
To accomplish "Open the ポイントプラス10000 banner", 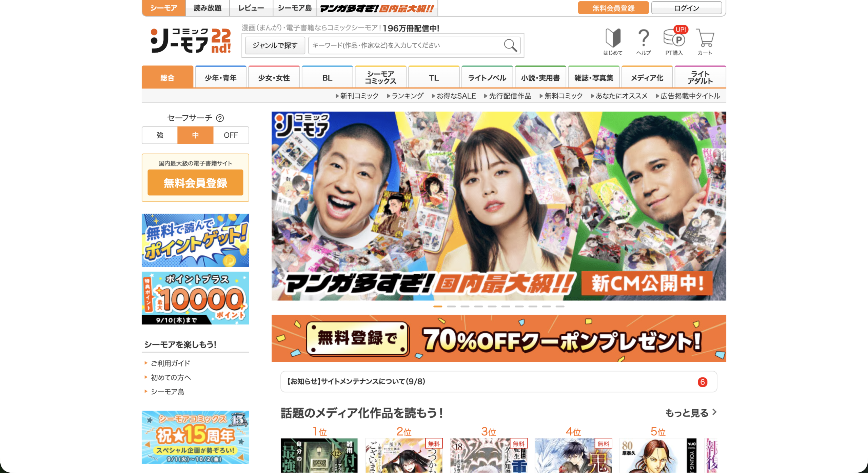I will [195, 298].
